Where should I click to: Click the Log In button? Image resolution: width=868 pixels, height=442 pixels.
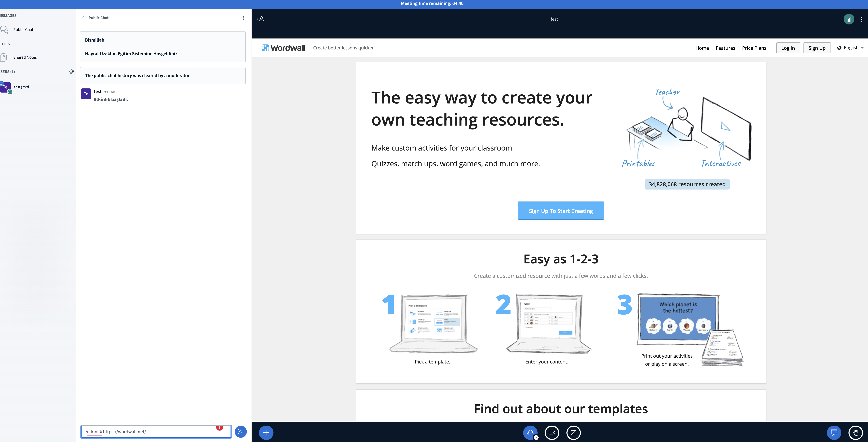click(x=788, y=48)
